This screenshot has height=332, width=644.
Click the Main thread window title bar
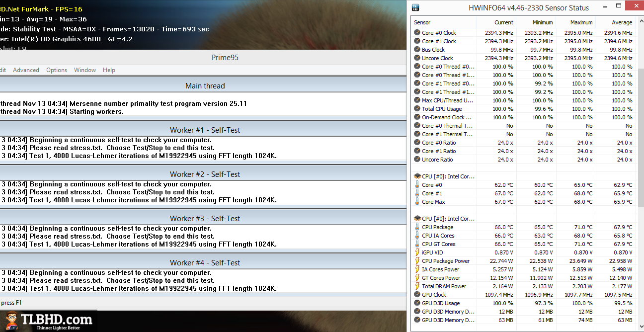point(203,85)
